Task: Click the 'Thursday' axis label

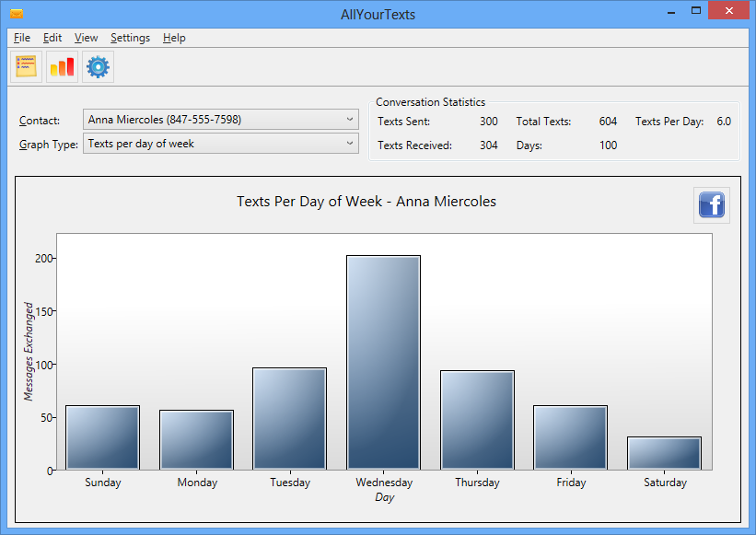Action: click(x=477, y=483)
